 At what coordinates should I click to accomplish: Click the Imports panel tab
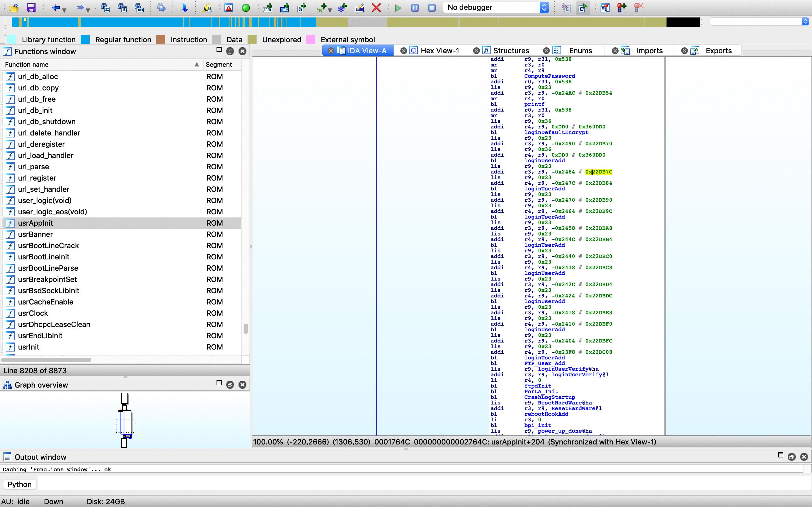[649, 50]
